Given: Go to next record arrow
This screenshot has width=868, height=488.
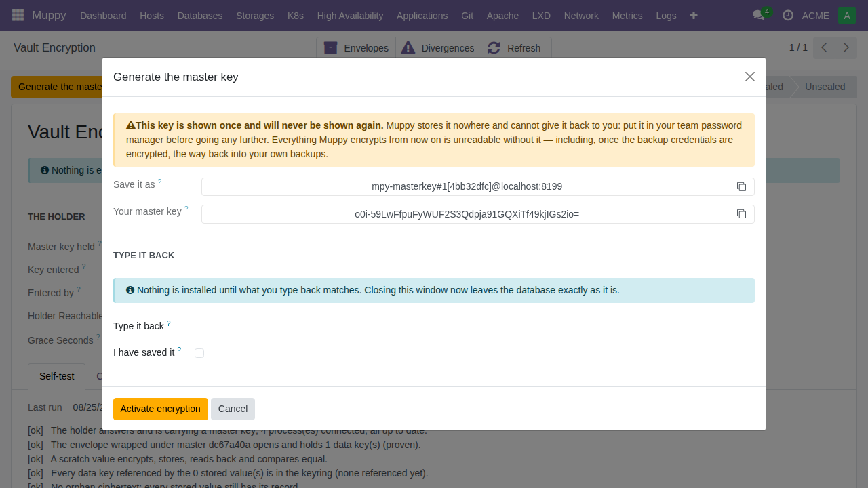Looking at the screenshot, I should [x=845, y=47].
